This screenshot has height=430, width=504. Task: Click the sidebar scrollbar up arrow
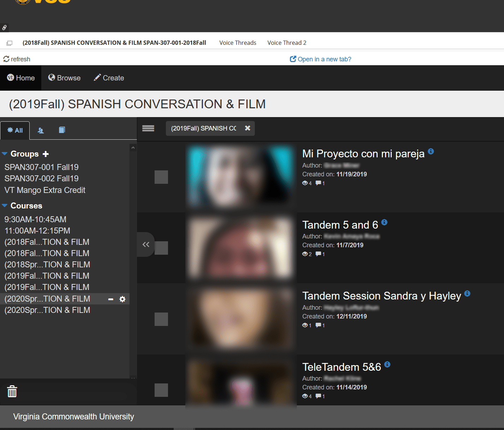(x=133, y=148)
